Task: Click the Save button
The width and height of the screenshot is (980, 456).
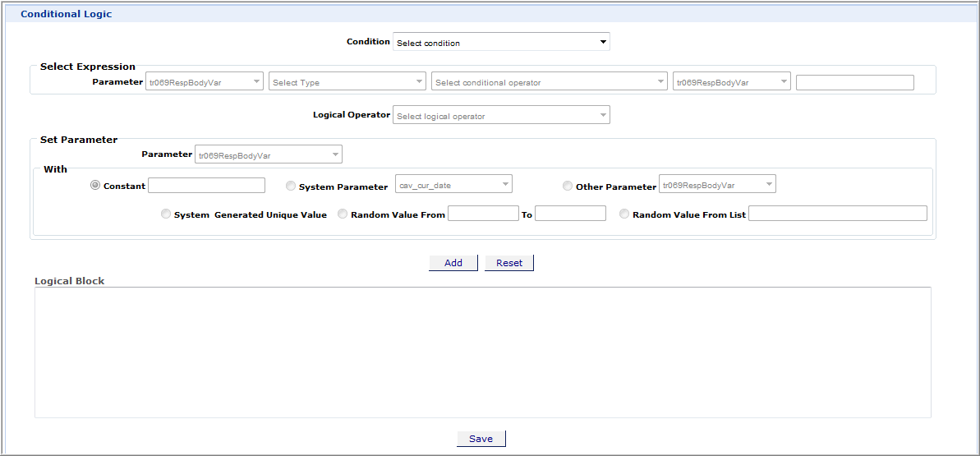Action: (481, 439)
